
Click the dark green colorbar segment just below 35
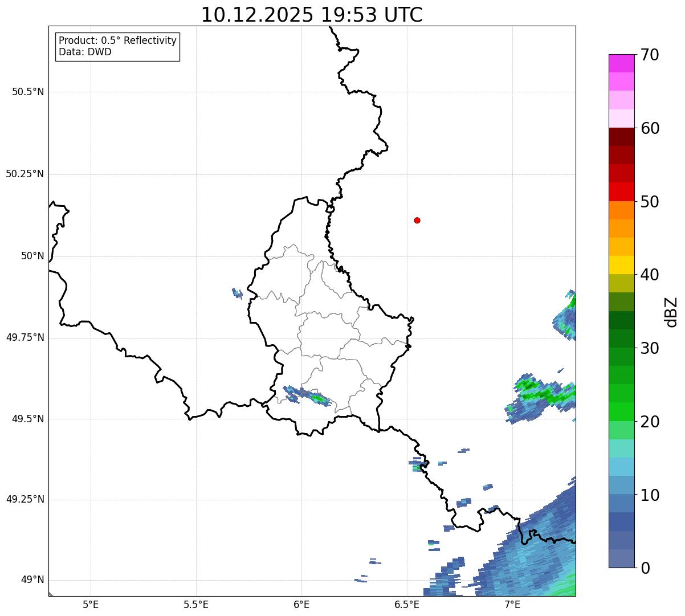[621, 320]
